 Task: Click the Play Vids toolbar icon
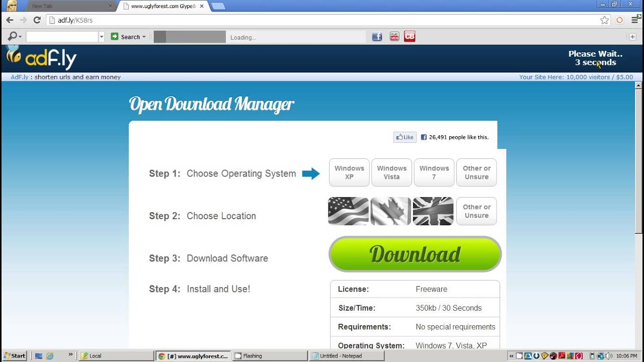pos(394,36)
